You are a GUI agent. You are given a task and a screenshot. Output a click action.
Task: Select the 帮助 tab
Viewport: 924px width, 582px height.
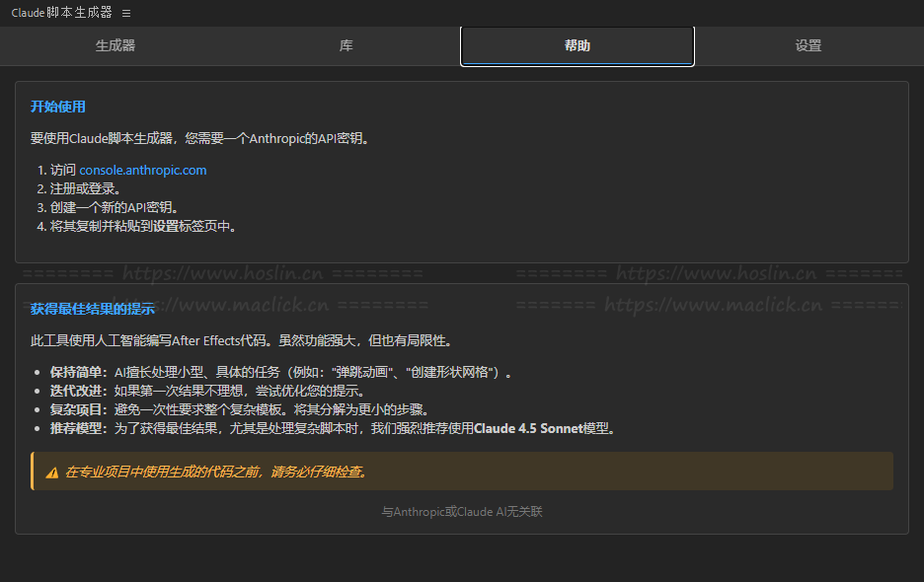pos(577,45)
